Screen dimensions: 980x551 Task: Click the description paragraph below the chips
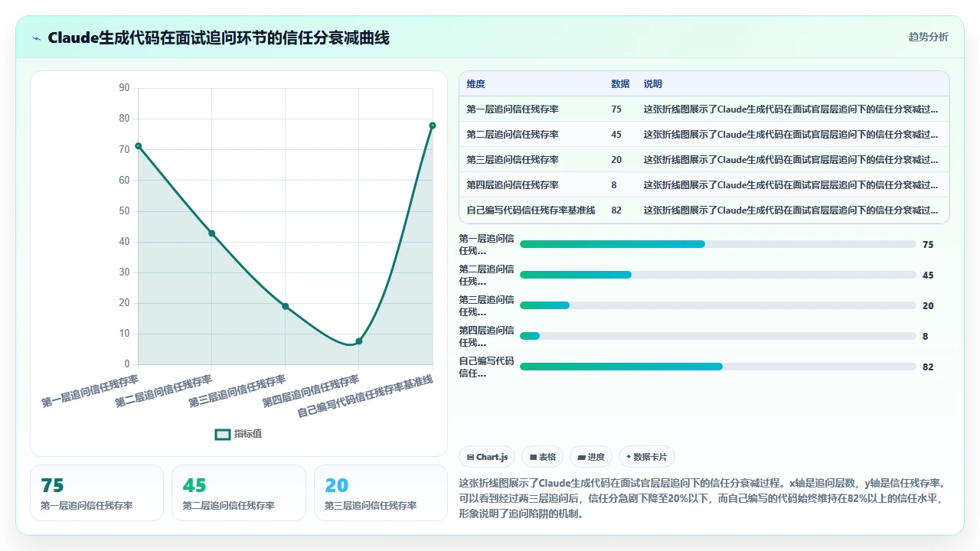click(x=704, y=499)
